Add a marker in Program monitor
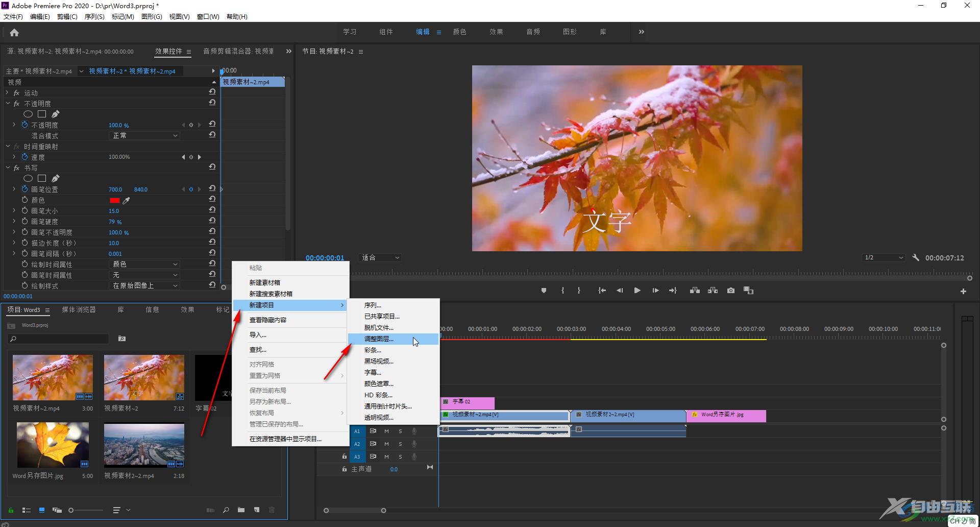The height and width of the screenshot is (527, 980). pos(544,291)
